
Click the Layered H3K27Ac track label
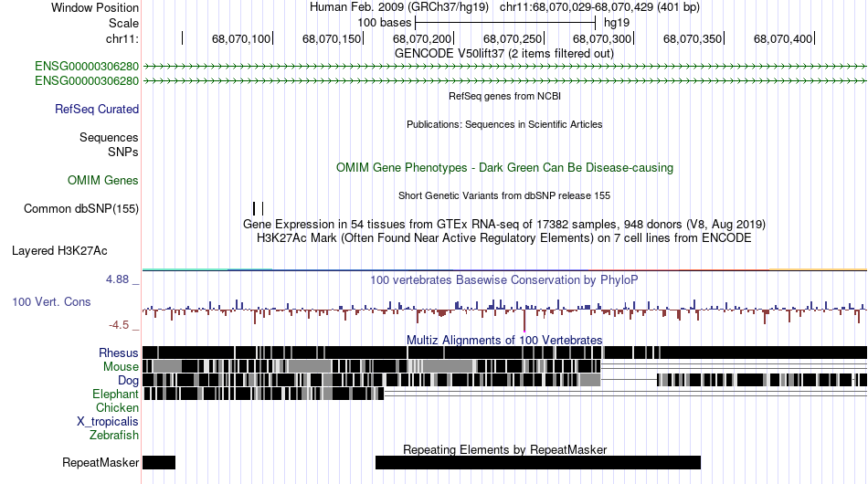(59, 250)
